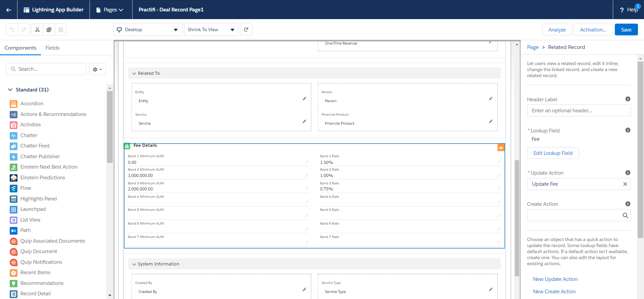Cut the selected component
The height and width of the screenshot is (299, 644).
37,29
